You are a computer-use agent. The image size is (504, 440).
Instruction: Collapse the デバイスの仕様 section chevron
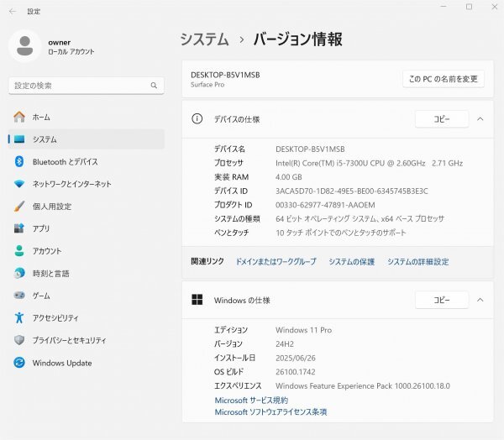(x=480, y=119)
